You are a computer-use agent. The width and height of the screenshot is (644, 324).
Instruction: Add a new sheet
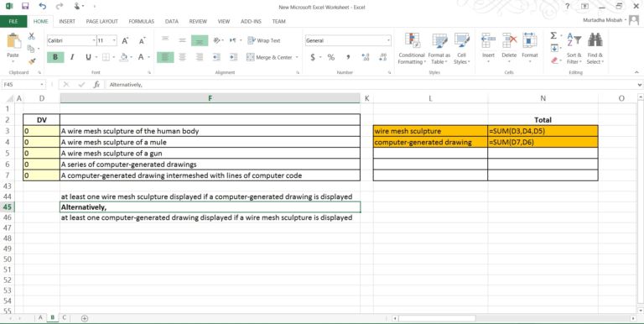click(85, 318)
